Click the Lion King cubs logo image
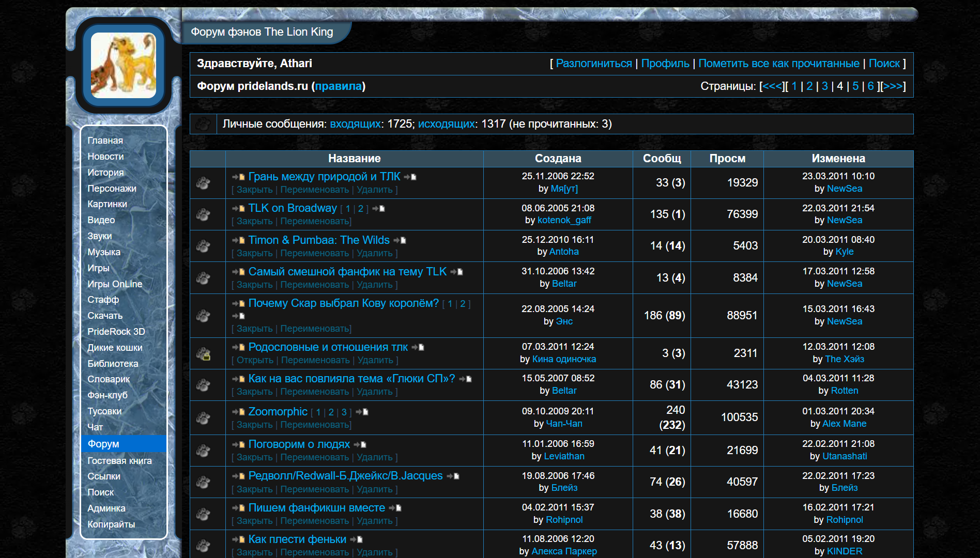Viewport: 980px width, 558px height. (x=123, y=65)
